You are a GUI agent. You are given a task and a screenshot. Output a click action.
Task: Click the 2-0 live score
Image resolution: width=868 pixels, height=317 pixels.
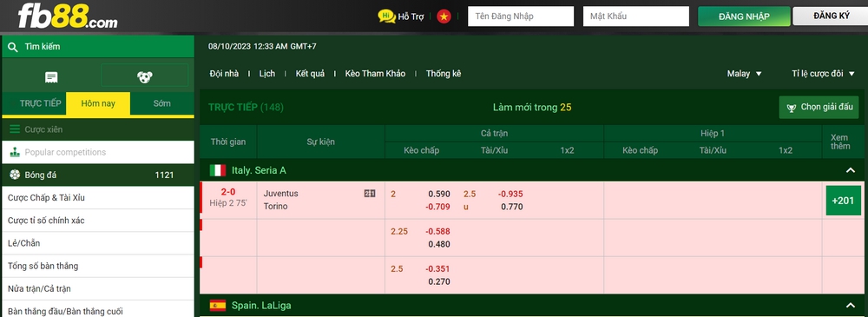(228, 192)
